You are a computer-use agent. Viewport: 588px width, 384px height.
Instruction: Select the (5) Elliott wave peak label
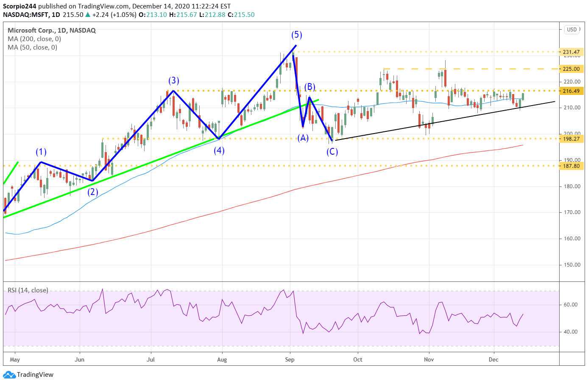(x=295, y=36)
